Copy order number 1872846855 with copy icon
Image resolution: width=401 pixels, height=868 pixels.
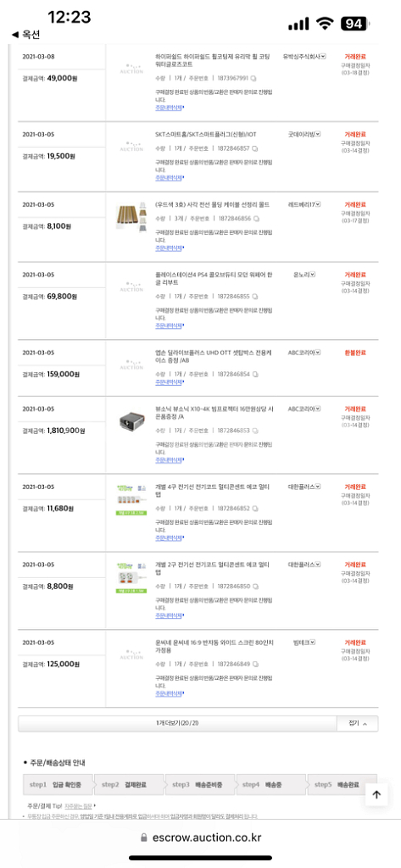pyautogui.click(x=255, y=296)
